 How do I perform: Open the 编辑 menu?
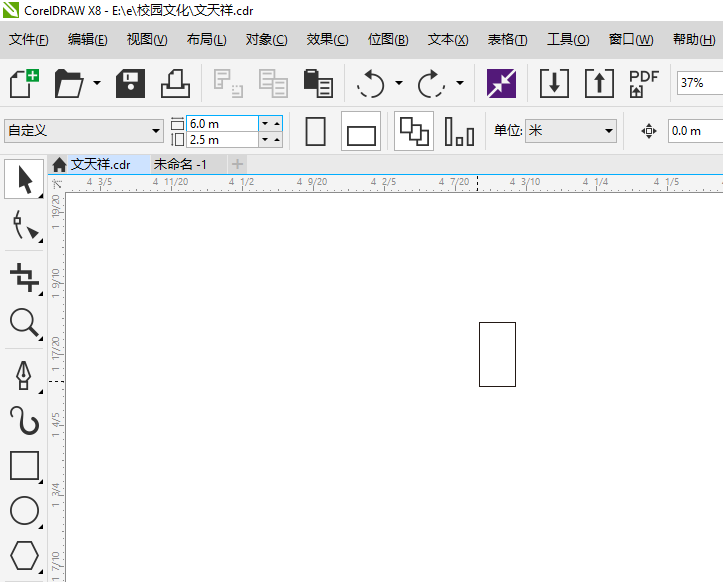(x=88, y=40)
